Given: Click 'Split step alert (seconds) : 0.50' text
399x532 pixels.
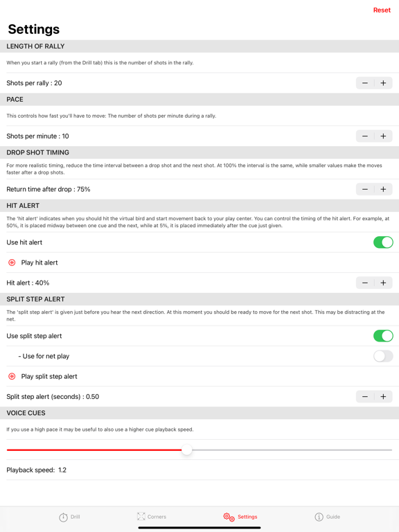Looking at the screenshot, I should click(x=53, y=397).
